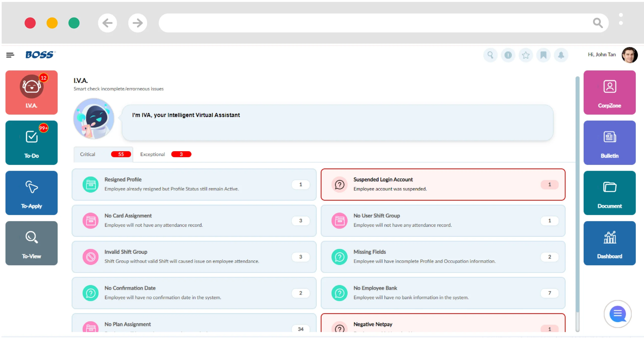The image size is (644, 338).
Task: Click "Smart check incomplete/erroneous issues" subtitle
Action: [118, 89]
